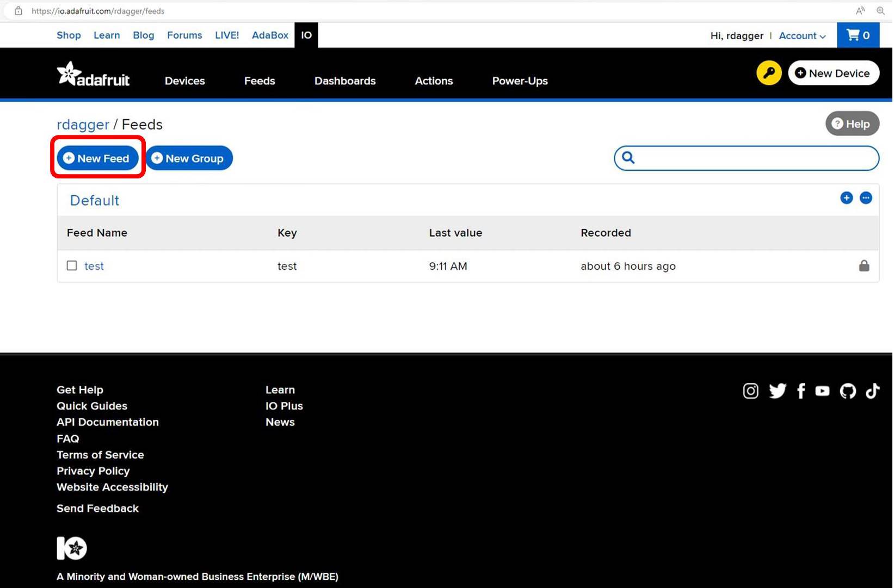Viewport: 894px width, 588px height.
Task: Open FAQ footer link
Action: (x=68, y=439)
